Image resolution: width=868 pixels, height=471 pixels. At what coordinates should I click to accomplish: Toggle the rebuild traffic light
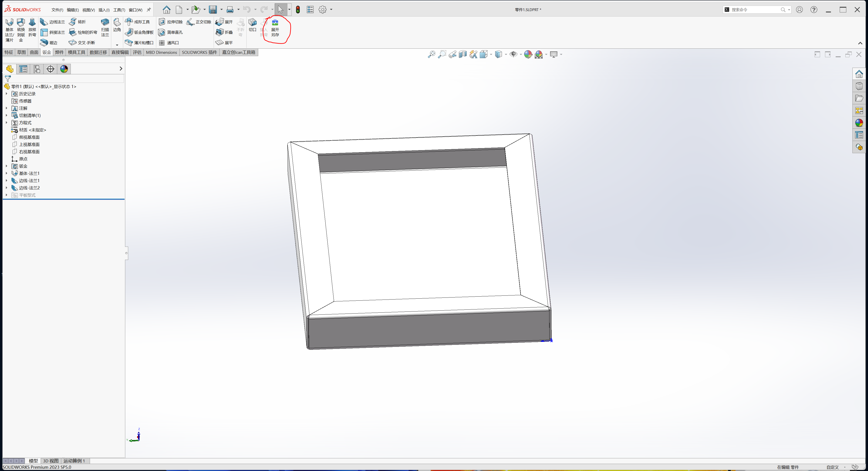coord(298,10)
